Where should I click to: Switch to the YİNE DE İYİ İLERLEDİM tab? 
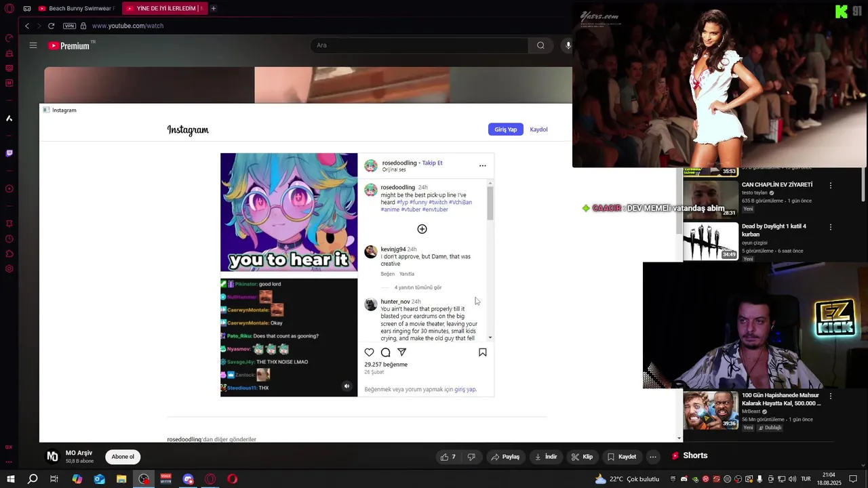coord(163,9)
